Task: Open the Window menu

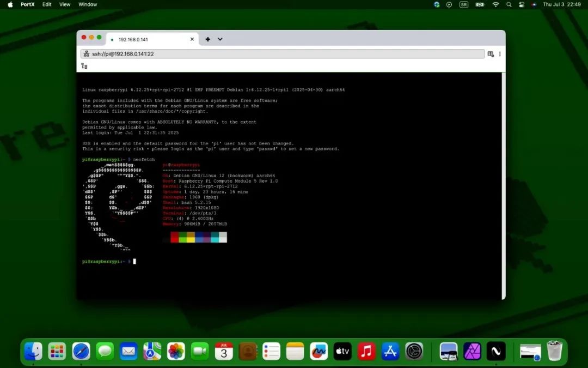Action: (88, 4)
